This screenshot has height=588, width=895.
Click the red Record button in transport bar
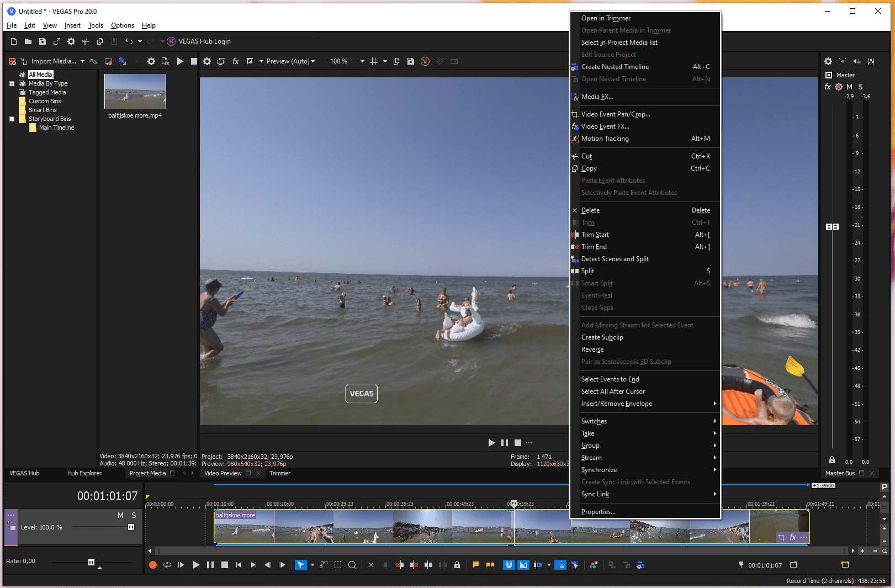[x=153, y=565]
